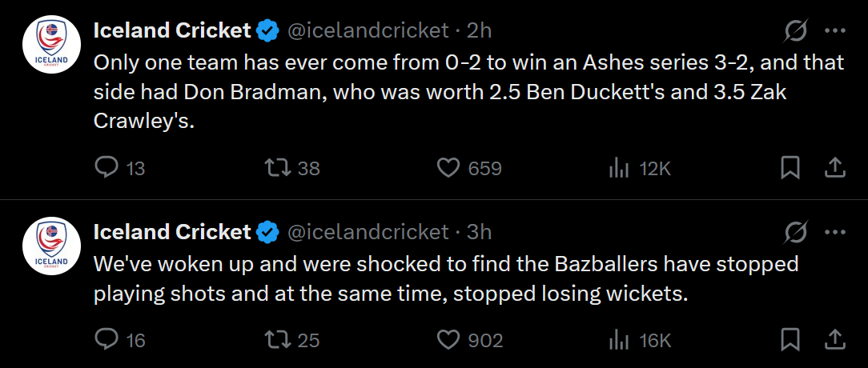Open Grok icon on the 3h tweet
Screen dimensions: 868x368
tap(796, 232)
